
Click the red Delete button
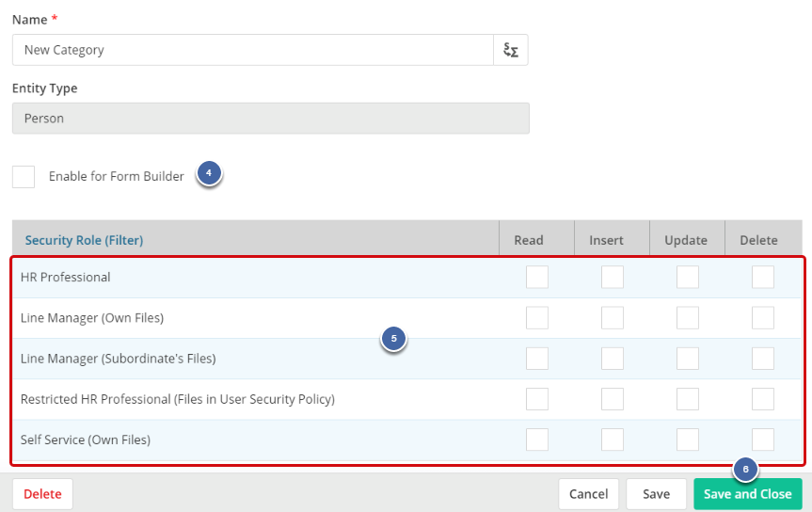(42, 494)
